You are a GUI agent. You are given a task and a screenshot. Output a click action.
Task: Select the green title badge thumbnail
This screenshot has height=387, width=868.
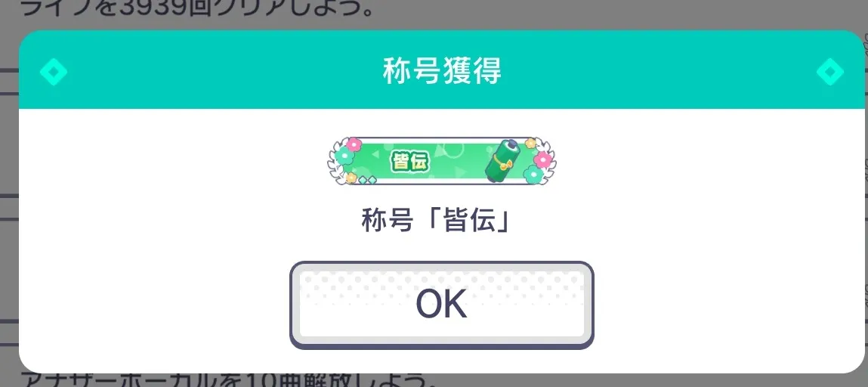(442, 160)
